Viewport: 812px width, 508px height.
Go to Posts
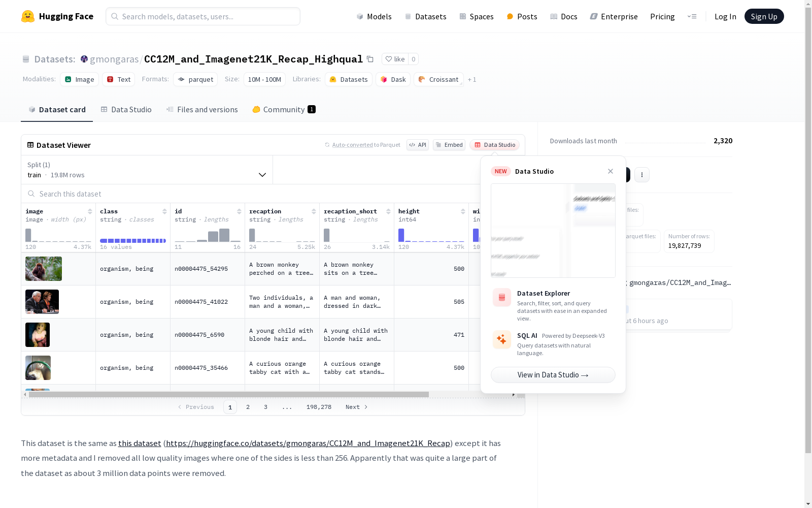[x=522, y=16]
